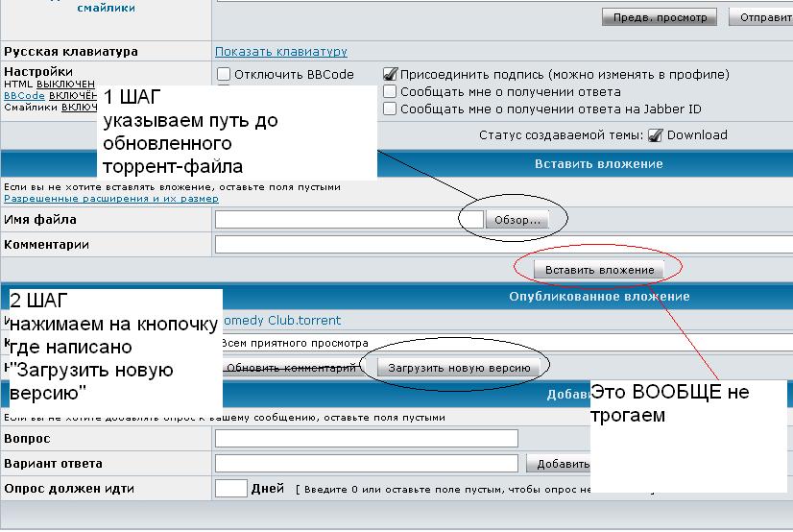
Task: Open the 'Показать клавиатуру' link
Action: tap(281, 52)
